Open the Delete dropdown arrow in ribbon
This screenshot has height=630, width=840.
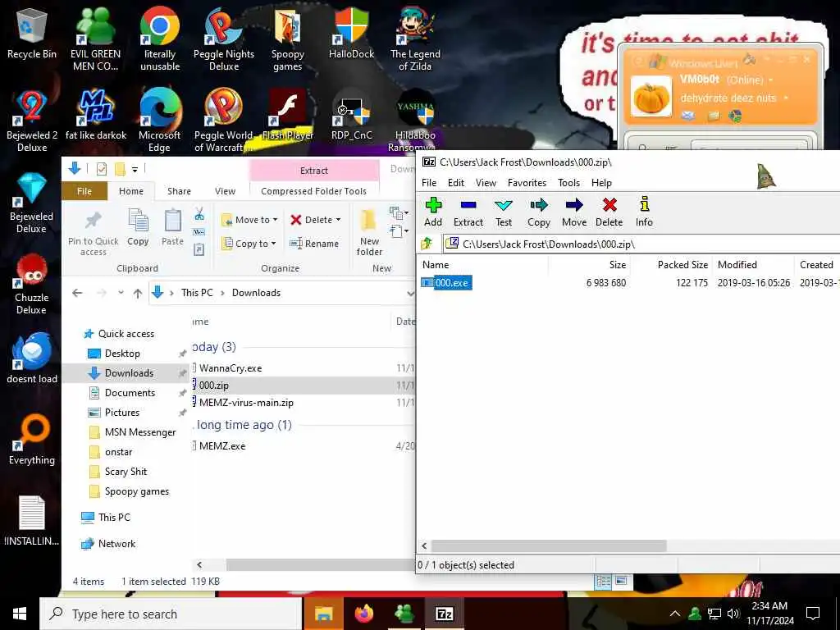pos(338,220)
